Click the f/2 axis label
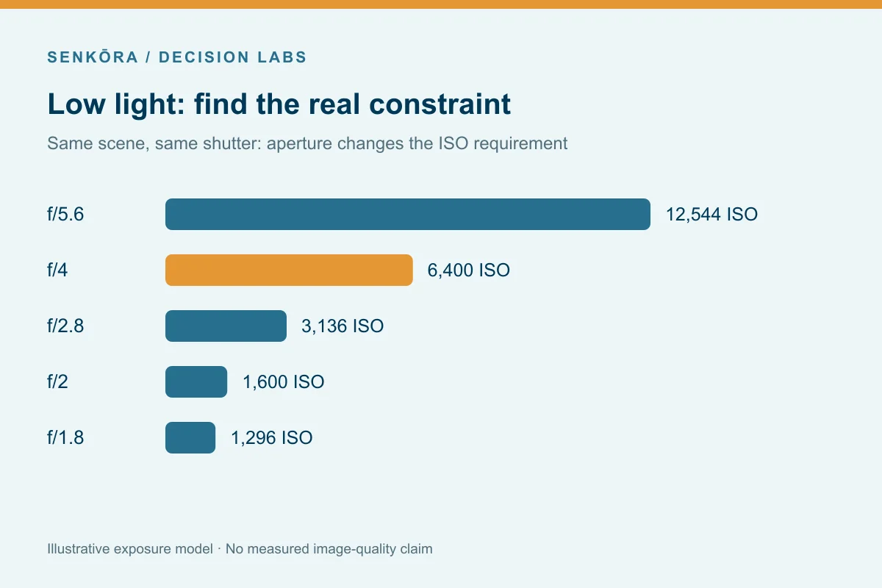The image size is (882, 588). (x=57, y=382)
